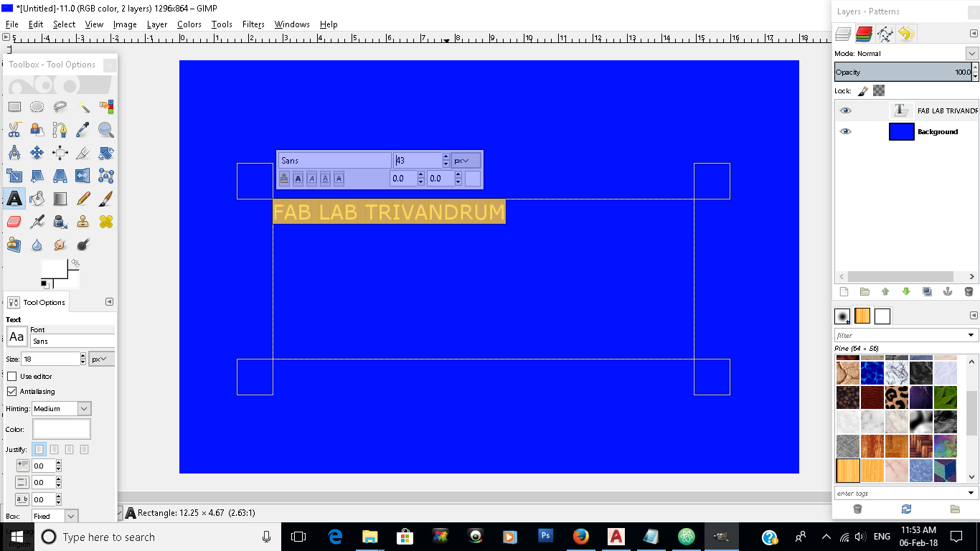Open the layer Mode Normal dropdown
980x551 pixels.
[971, 53]
